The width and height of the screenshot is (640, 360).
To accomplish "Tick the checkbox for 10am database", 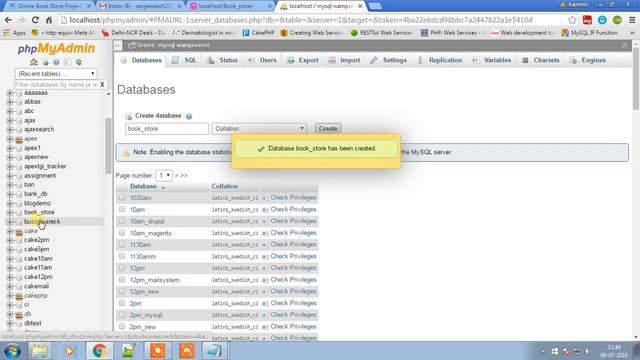I will click(122, 209).
